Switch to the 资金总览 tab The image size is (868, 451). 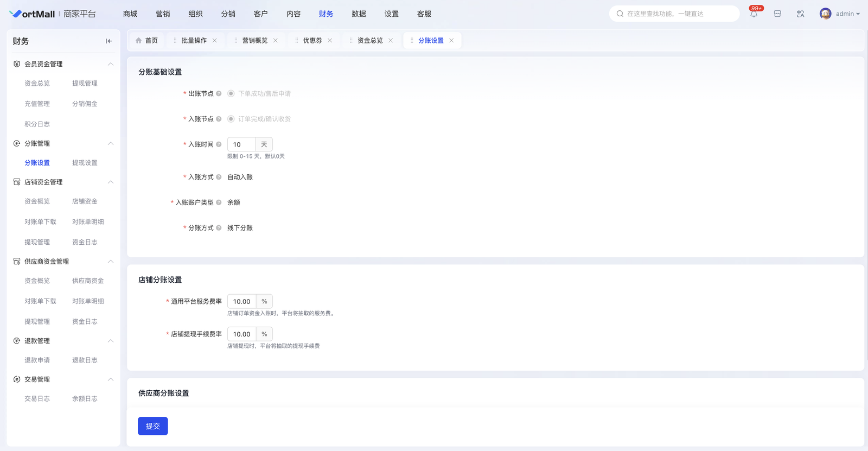point(370,41)
